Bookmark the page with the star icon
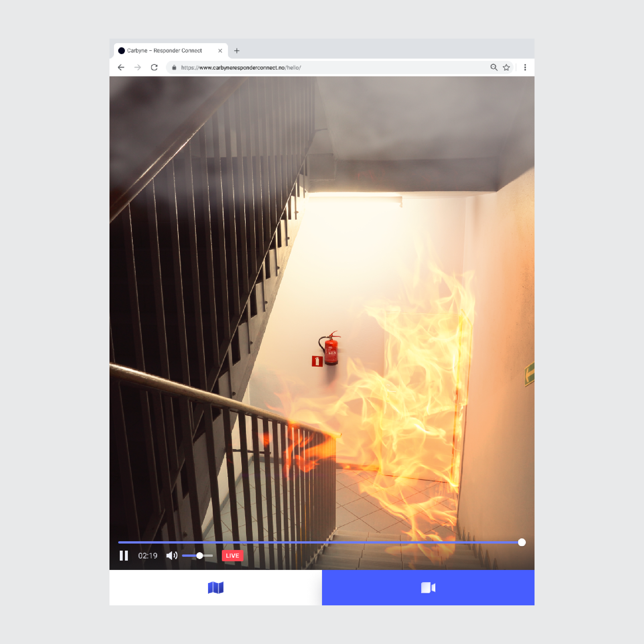The image size is (644, 644). [x=506, y=67]
